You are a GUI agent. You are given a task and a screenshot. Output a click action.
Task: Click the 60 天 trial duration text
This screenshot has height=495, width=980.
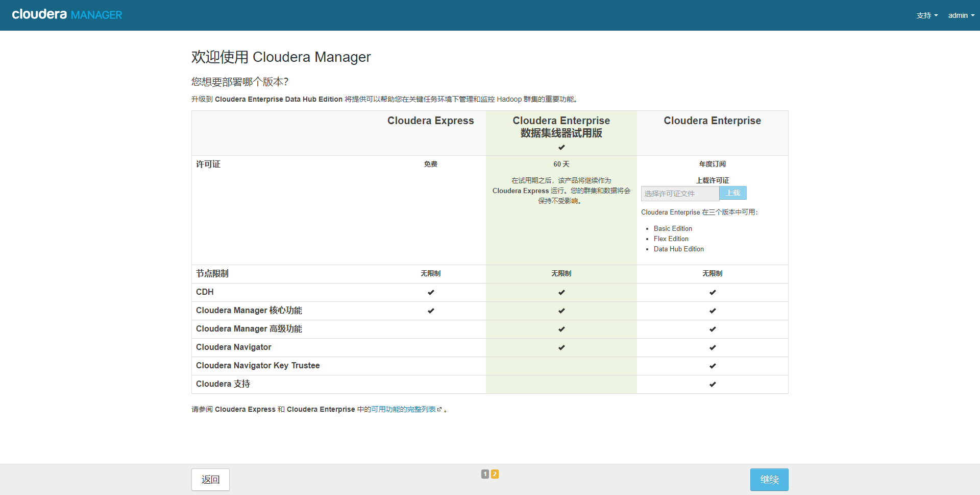(x=561, y=164)
